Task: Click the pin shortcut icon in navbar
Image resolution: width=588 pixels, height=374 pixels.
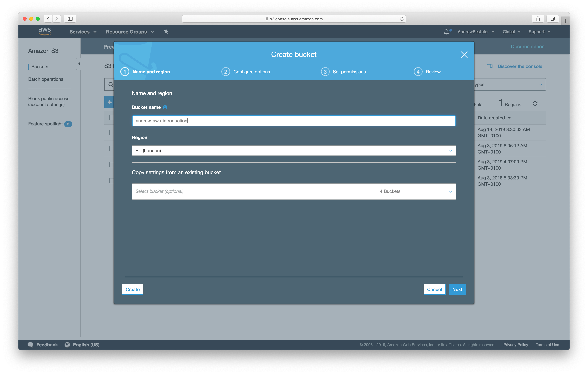Action: tap(166, 32)
